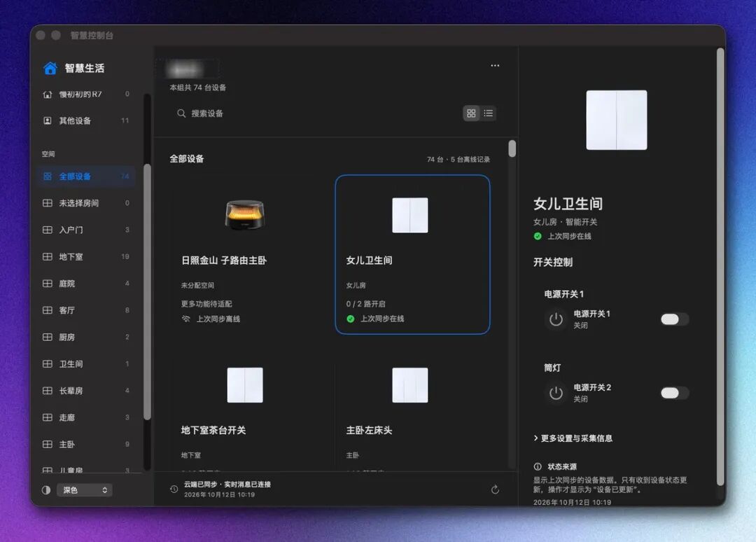Open 其他设备 in the sidebar
756x542 pixels.
click(x=87, y=120)
